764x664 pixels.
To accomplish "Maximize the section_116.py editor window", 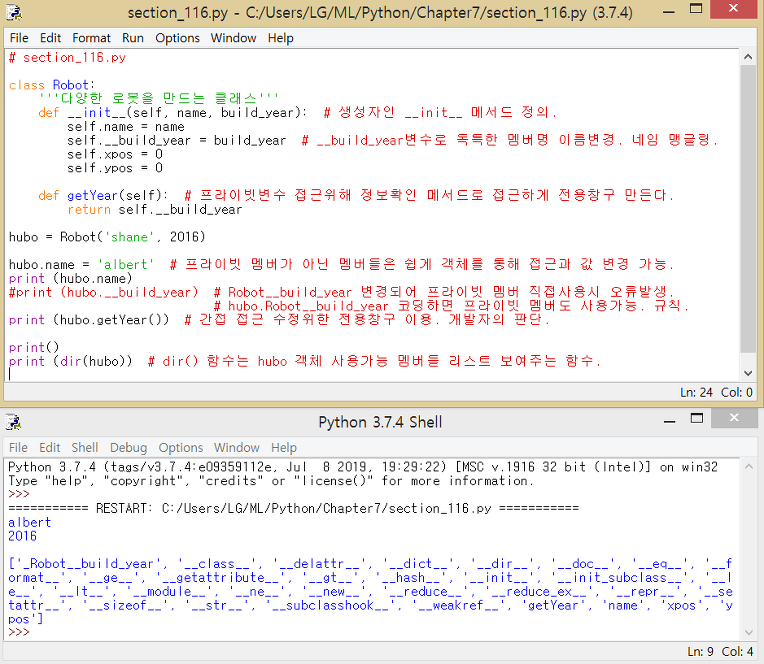I will (696, 9).
